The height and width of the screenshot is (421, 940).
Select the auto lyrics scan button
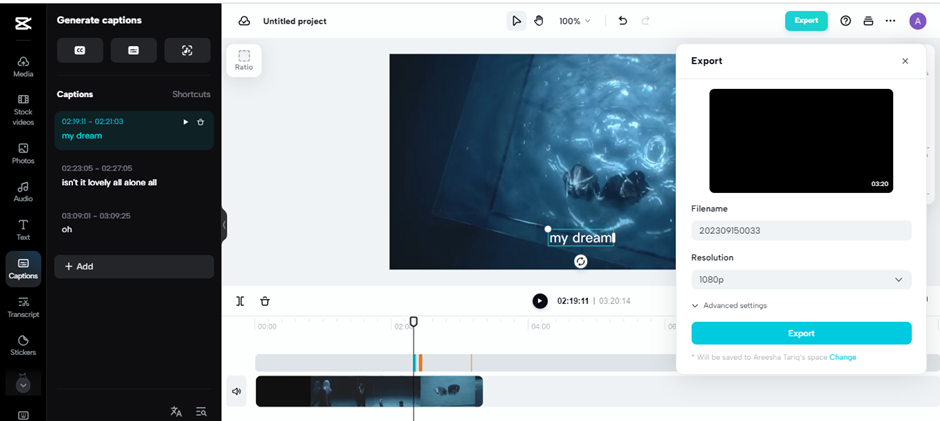coord(187,51)
